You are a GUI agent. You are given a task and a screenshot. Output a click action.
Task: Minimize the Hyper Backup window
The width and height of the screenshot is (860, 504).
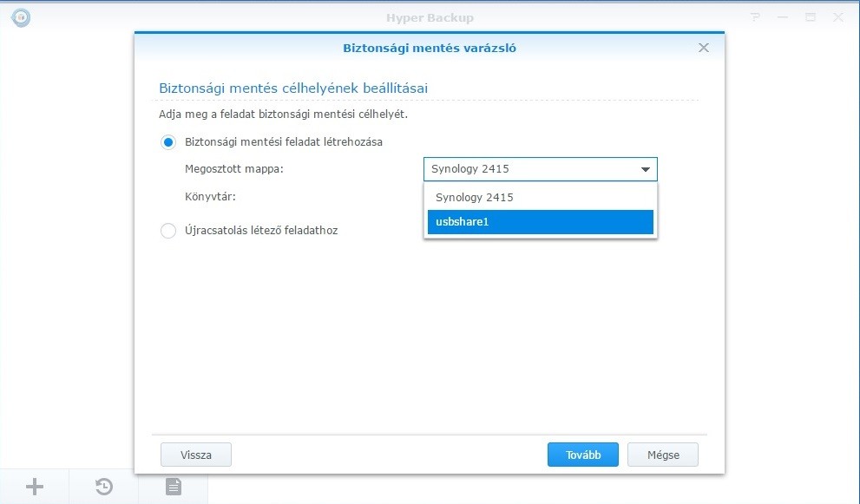(x=783, y=17)
